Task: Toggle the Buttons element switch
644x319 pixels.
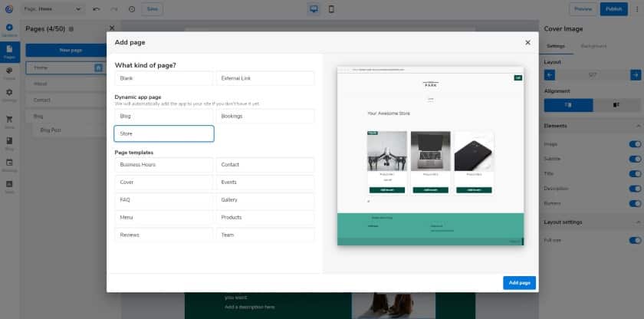Action: [635, 204]
